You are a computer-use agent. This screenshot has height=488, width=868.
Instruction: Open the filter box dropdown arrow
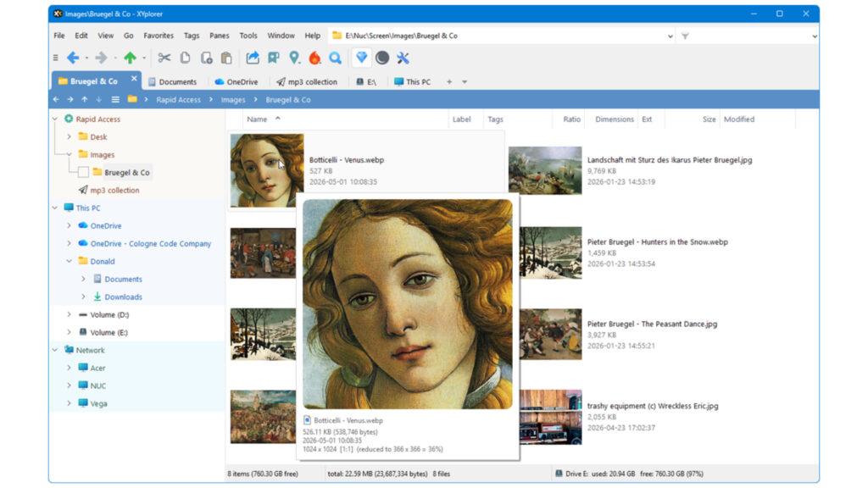[815, 36]
